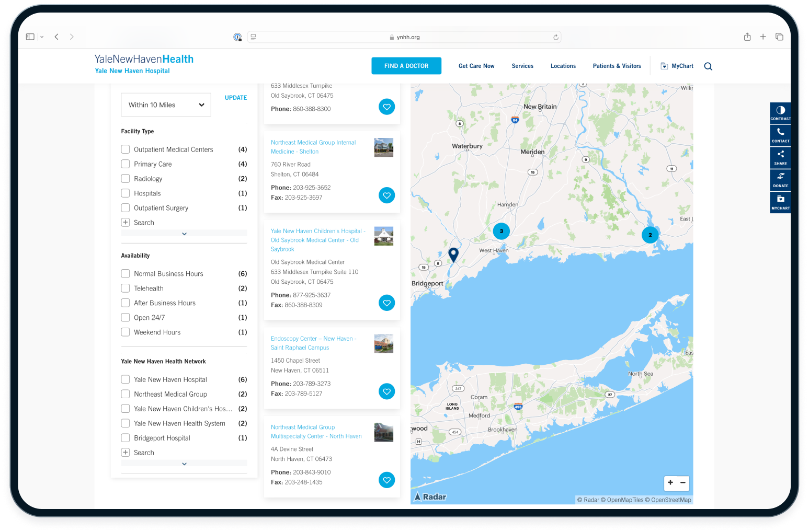Open Within 10 Miles distance dropdown
Viewport: 809px width, 532px height.
(166, 105)
